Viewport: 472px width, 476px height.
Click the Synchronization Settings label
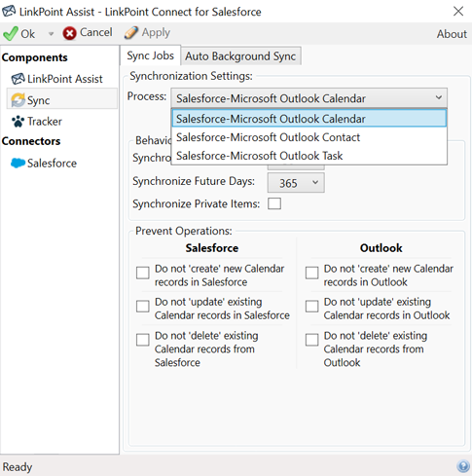(191, 76)
